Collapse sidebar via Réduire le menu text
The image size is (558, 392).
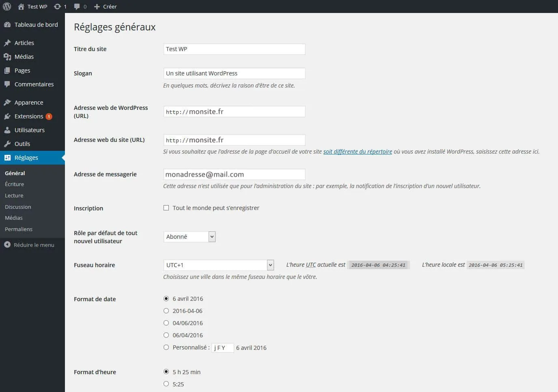(34, 245)
